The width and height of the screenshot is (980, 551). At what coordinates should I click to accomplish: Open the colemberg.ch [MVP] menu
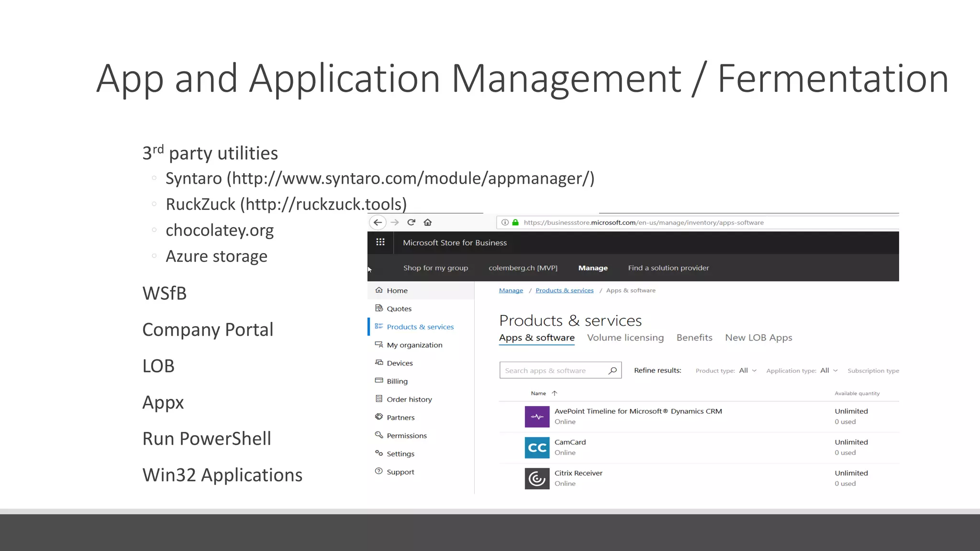523,268
